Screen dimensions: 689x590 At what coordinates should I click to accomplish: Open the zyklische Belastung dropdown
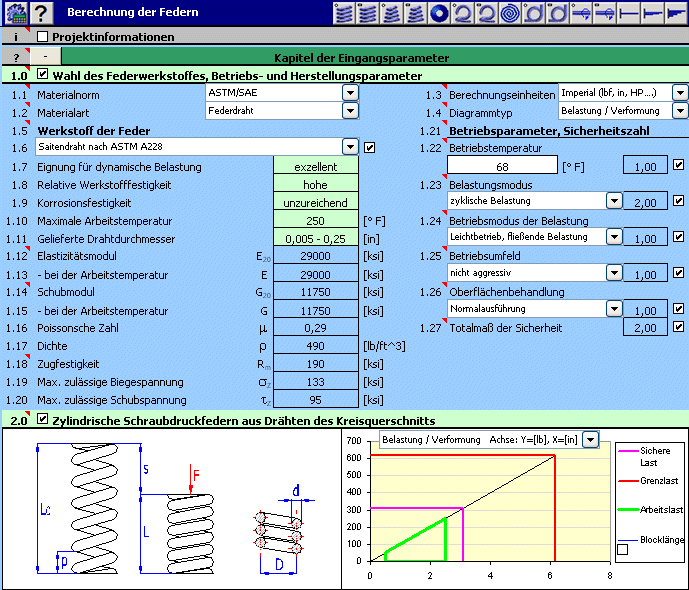pyautogui.click(x=614, y=201)
